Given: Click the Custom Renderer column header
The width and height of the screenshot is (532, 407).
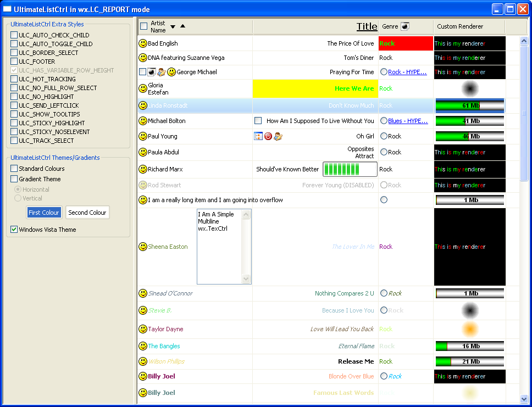Looking at the screenshot, I should click(460, 26).
